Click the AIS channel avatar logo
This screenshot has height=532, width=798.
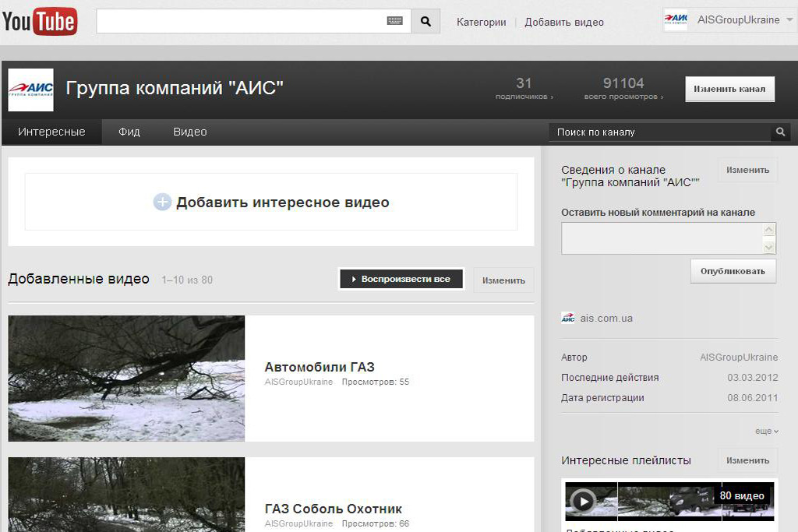pos(31,90)
